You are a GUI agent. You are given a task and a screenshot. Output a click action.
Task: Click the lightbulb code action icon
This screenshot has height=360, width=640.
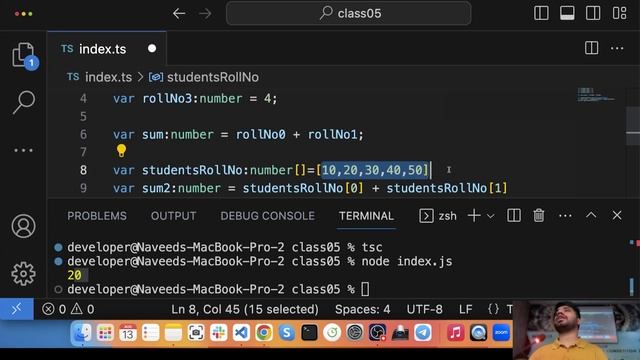click(x=121, y=151)
